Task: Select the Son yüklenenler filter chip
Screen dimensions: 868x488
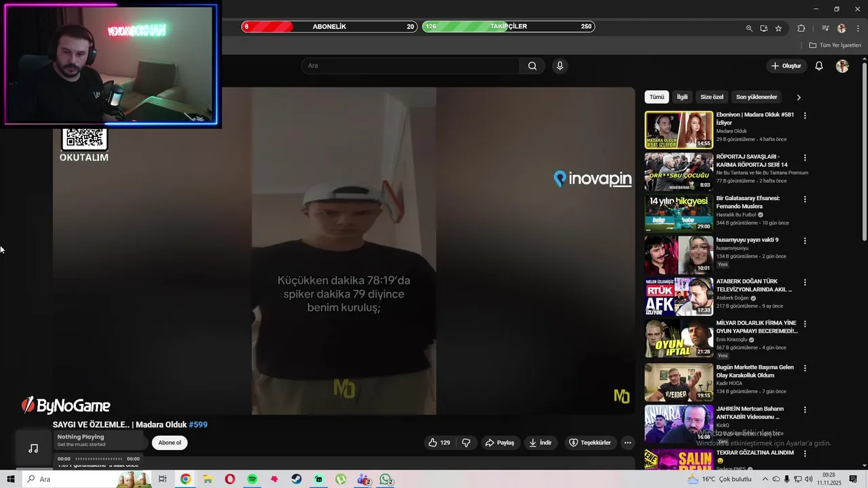Action: tap(757, 97)
